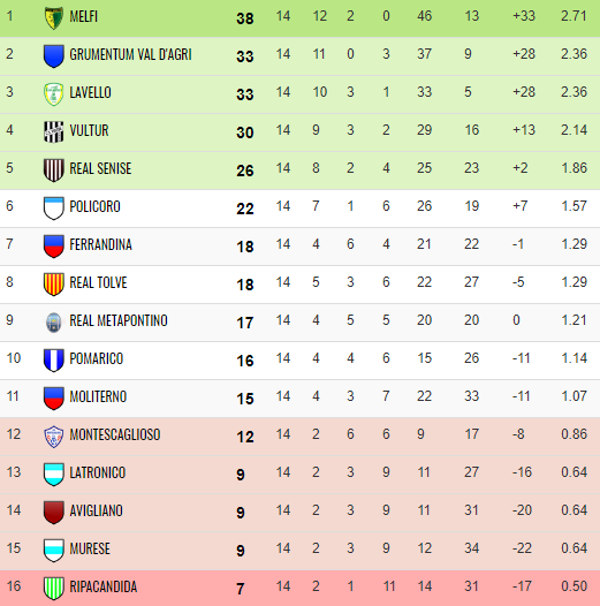Viewport: 600px width, 606px height.
Task: Click the Lavello club crest
Action: (x=54, y=94)
